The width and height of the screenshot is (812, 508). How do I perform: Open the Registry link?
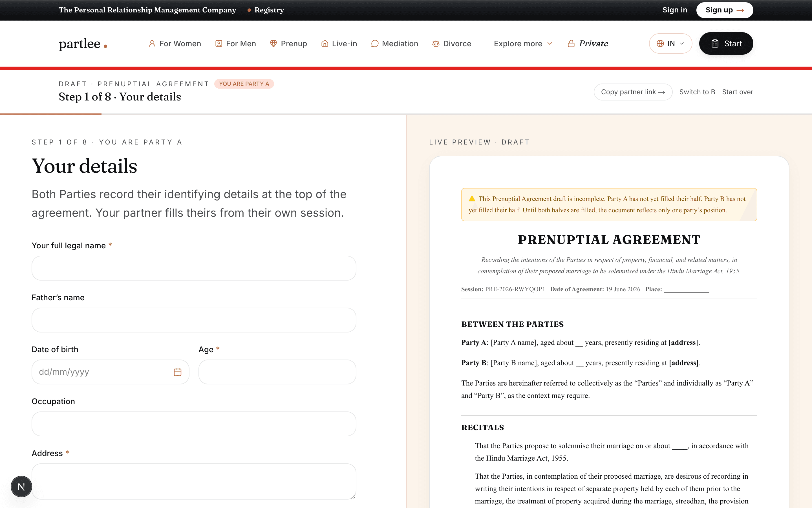(x=269, y=10)
